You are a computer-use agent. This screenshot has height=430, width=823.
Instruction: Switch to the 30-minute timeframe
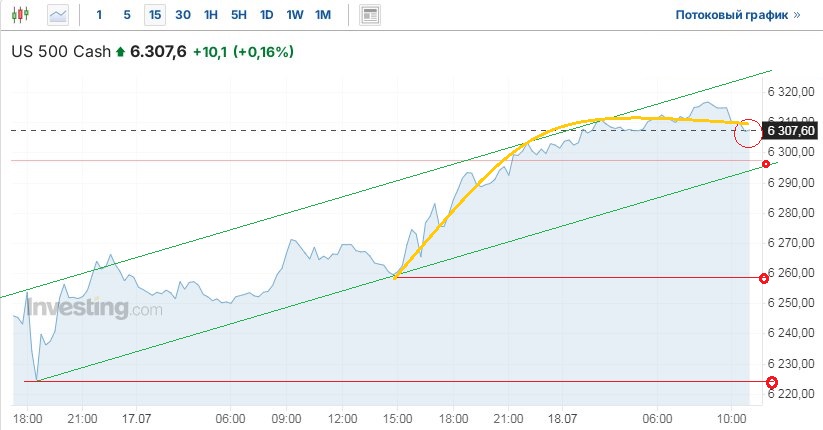click(x=182, y=15)
